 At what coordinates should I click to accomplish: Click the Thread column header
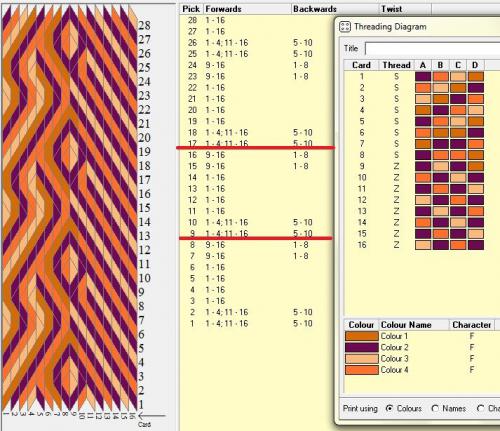396,65
